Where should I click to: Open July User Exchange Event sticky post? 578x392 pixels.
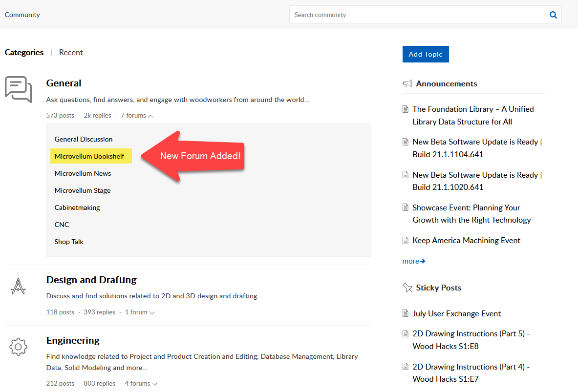pyautogui.click(x=456, y=313)
